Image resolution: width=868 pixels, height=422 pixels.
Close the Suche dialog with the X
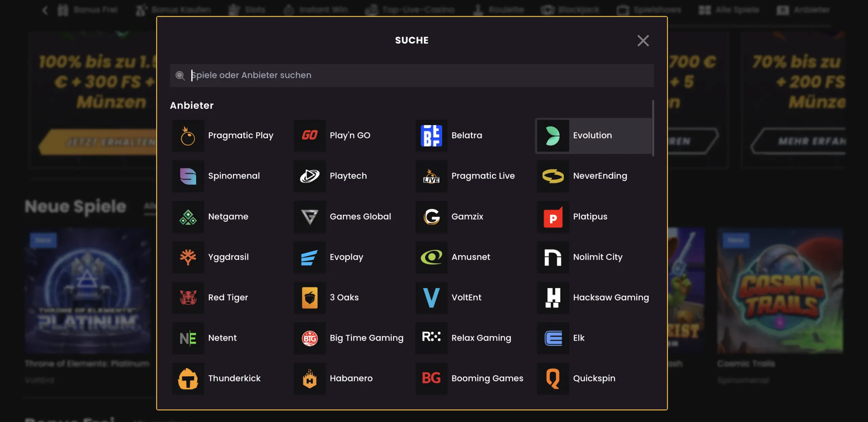(x=643, y=41)
